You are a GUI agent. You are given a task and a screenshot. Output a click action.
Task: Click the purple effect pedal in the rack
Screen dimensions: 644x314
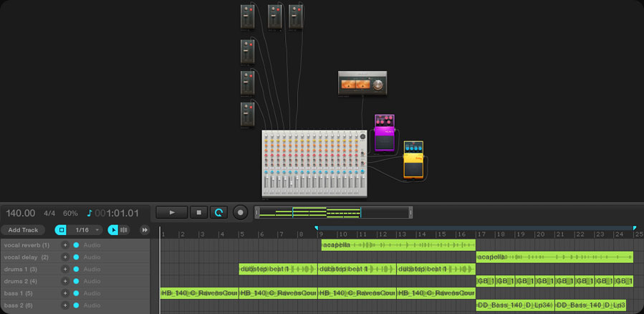point(385,133)
